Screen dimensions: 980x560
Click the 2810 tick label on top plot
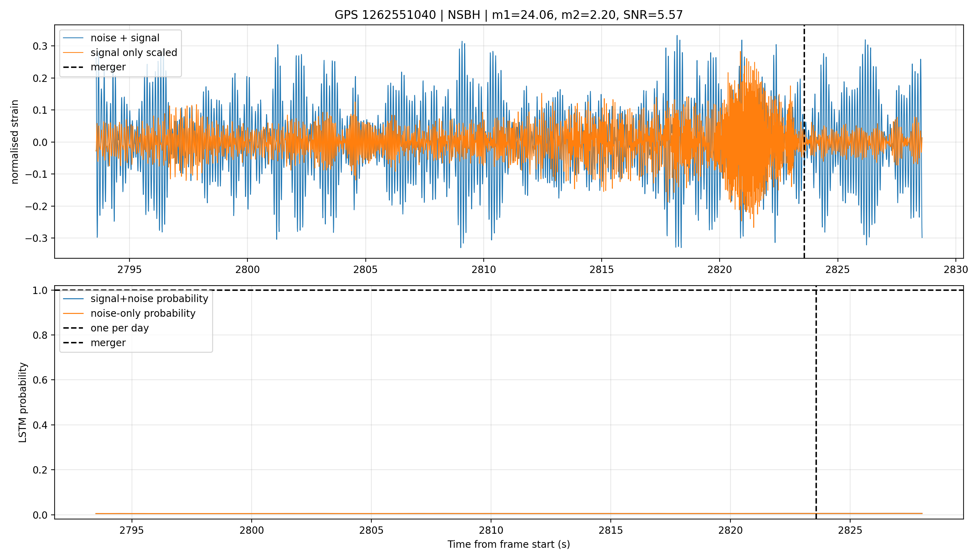[483, 269]
